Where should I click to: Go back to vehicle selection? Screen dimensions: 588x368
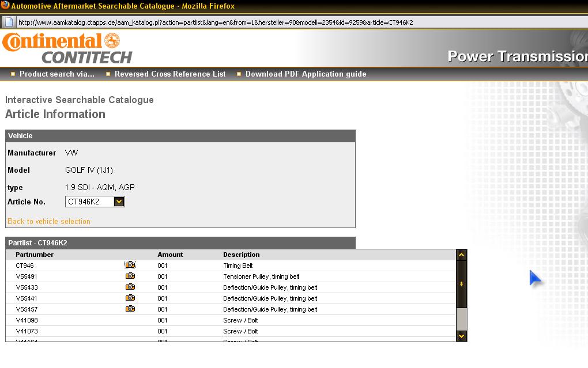[49, 222]
